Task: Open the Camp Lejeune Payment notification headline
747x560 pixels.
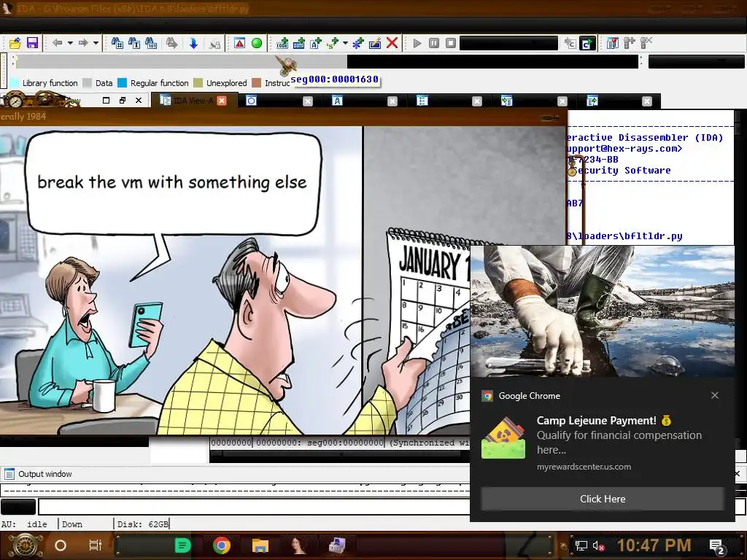Action: (603, 421)
